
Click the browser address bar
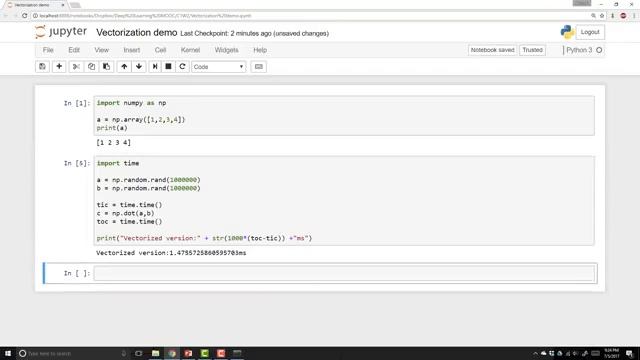(310, 16)
